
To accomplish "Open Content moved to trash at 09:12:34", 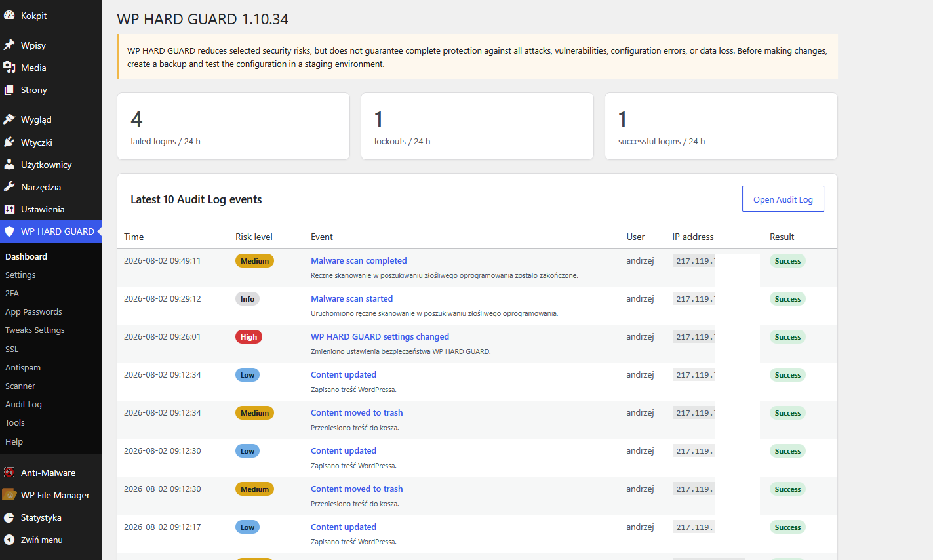I will click(357, 412).
